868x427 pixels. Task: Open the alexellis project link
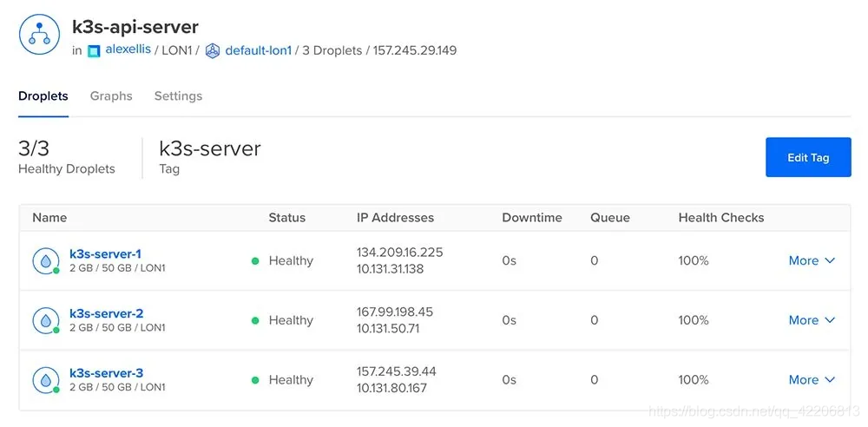[x=128, y=49]
